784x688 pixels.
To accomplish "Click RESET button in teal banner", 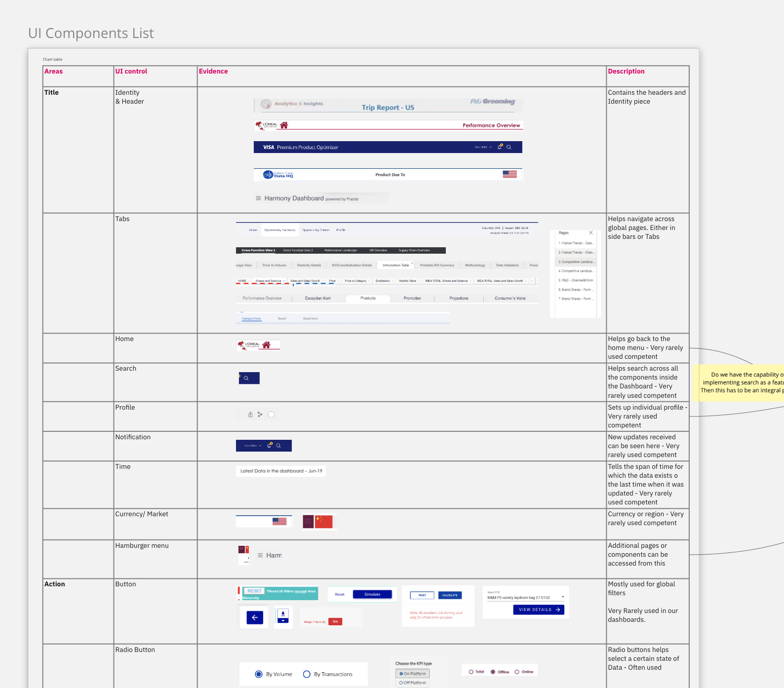I will [254, 591].
